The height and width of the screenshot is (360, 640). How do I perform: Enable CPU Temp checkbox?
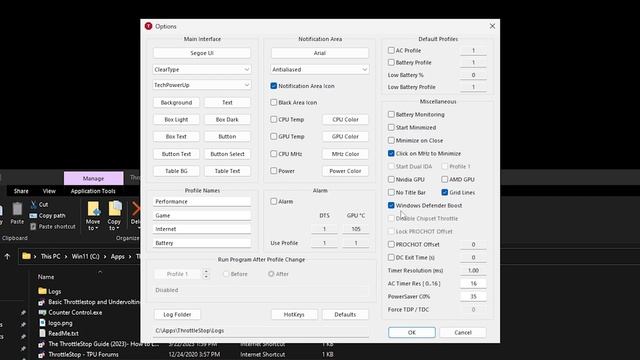point(273,120)
